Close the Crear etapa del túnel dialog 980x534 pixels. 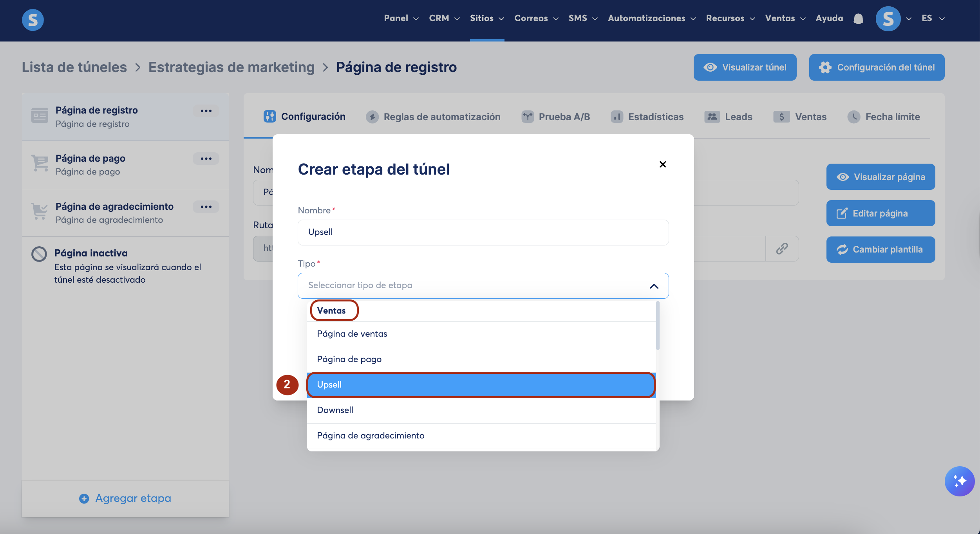[x=662, y=164]
